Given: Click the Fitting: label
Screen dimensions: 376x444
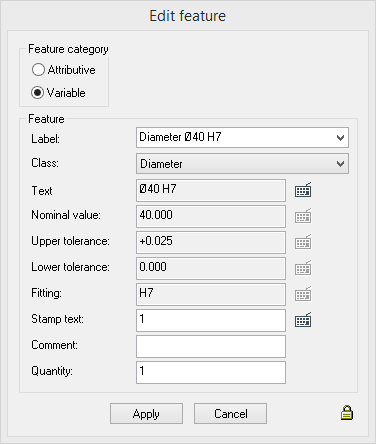Looking at the screenshot, I should click(x=46, y=293).
